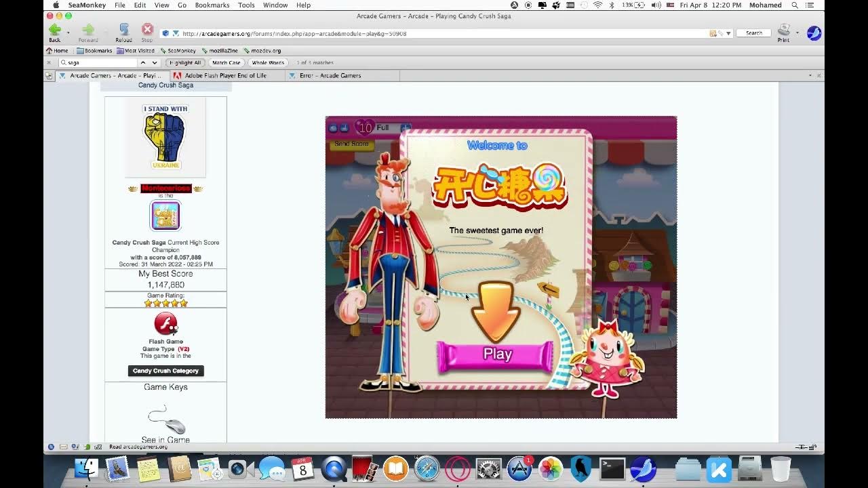
Task: Open the SeaMonkey bookmark link
Action: point(178,51)
